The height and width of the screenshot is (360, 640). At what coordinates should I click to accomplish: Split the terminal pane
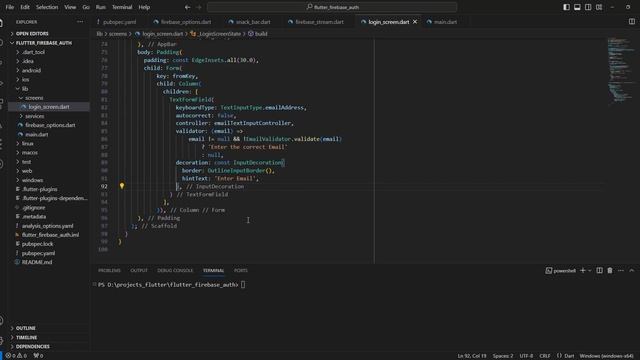click(599, 270)
